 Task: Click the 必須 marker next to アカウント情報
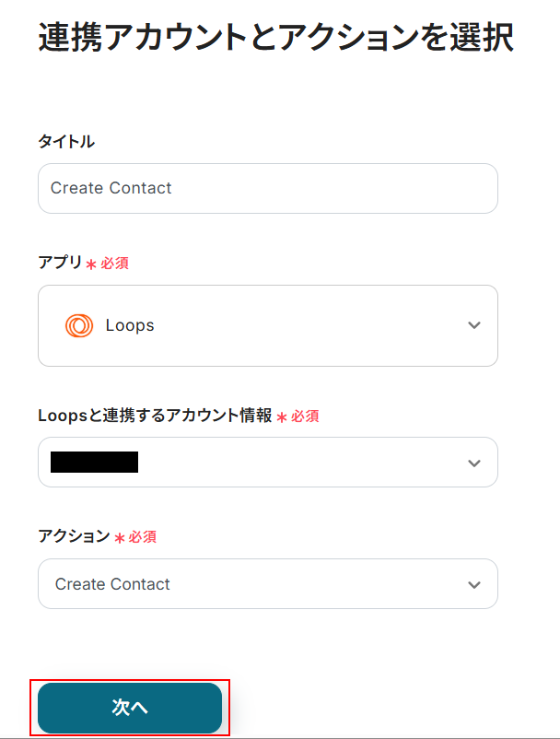[305, 416]
